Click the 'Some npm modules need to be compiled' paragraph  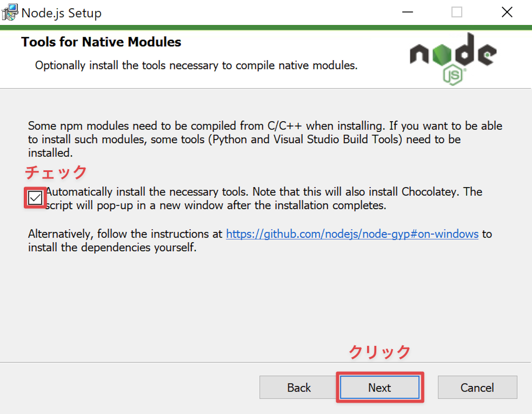(265, 139)
